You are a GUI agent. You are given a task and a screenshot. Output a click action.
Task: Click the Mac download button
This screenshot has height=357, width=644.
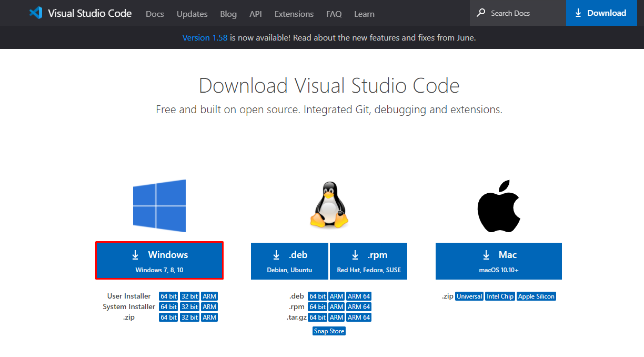[x=499, y=261]
